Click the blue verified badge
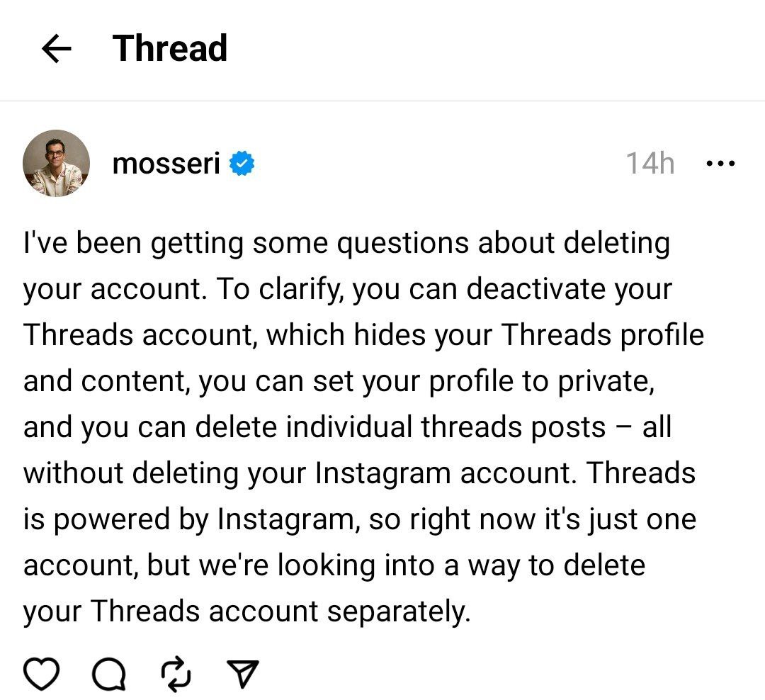The image size is (765, 700). pos(242,164)
